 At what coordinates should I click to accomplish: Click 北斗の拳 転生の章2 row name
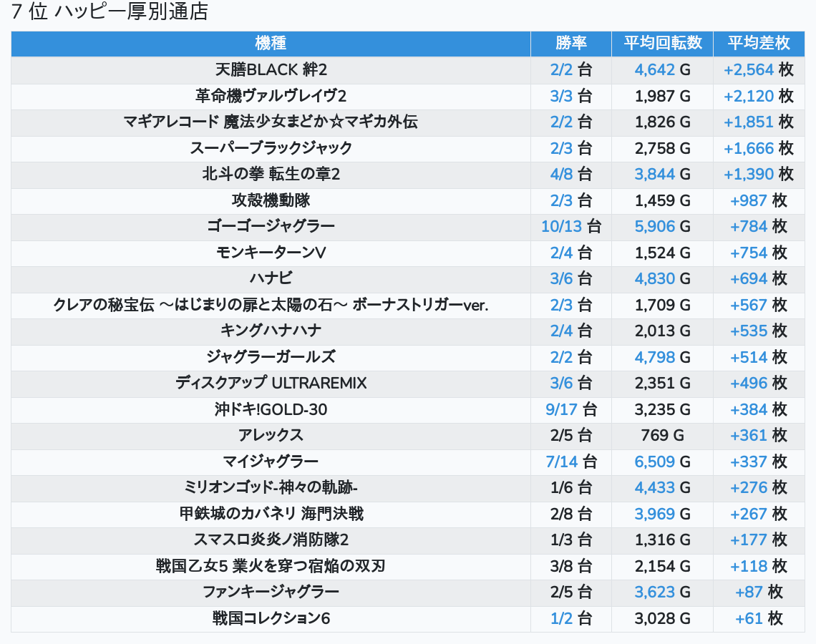click(x=271, y=175)
